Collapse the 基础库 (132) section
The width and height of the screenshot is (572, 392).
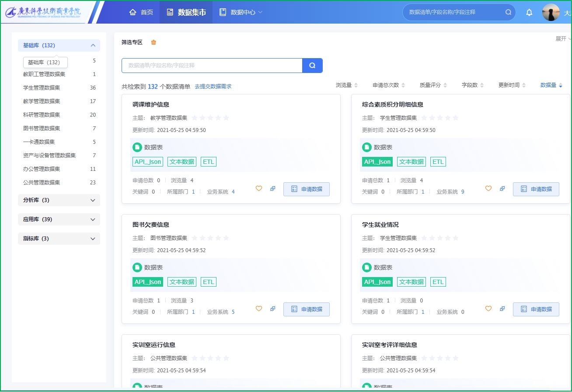click(x=59, y=45)
